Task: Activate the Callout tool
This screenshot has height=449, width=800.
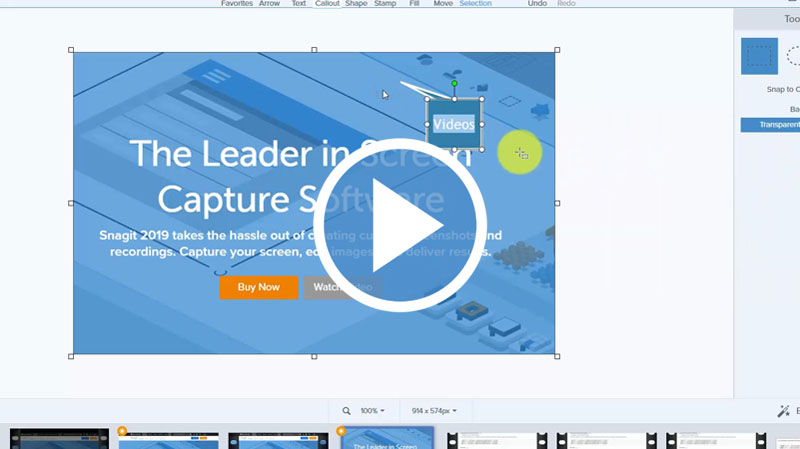Action: (x=327, y=4)
